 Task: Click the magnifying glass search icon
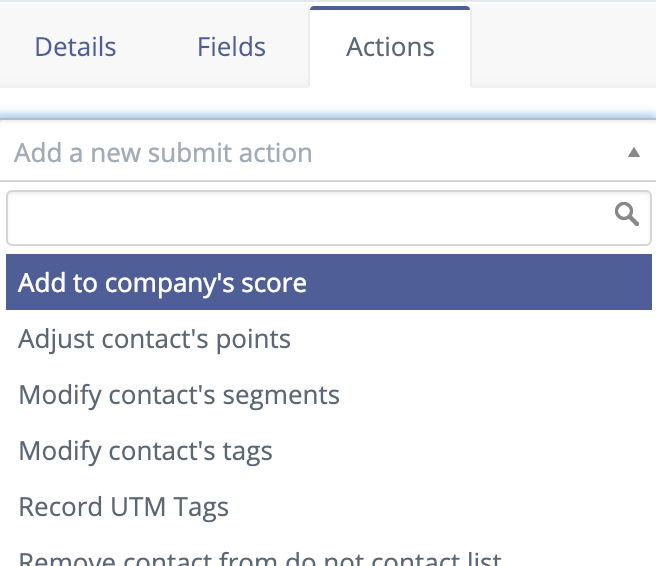(x=626, y=214)
